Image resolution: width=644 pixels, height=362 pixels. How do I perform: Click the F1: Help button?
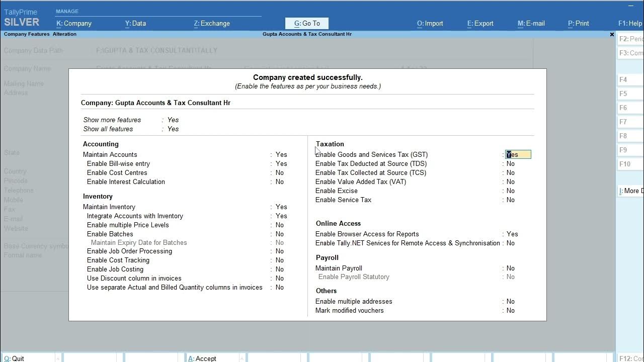coord(630,23)
